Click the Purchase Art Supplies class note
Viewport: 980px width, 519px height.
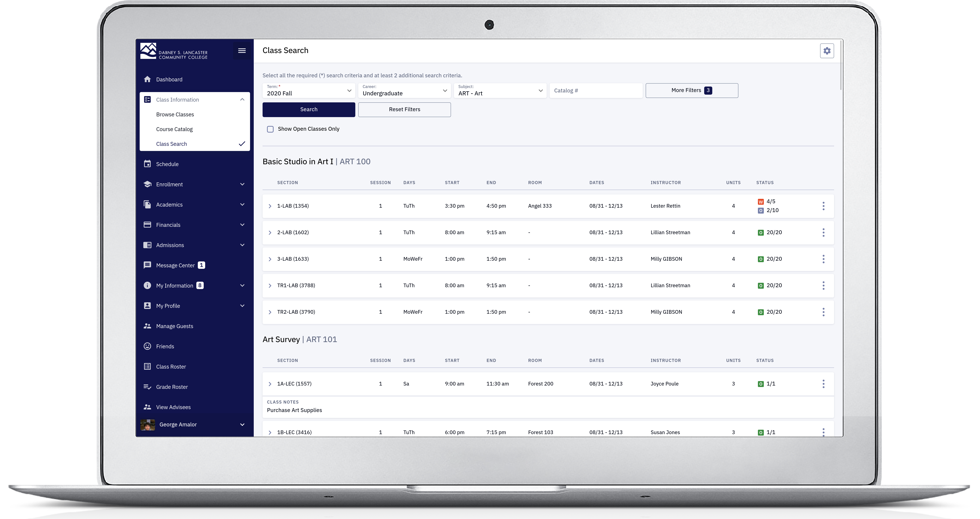[x=294, y=410]
